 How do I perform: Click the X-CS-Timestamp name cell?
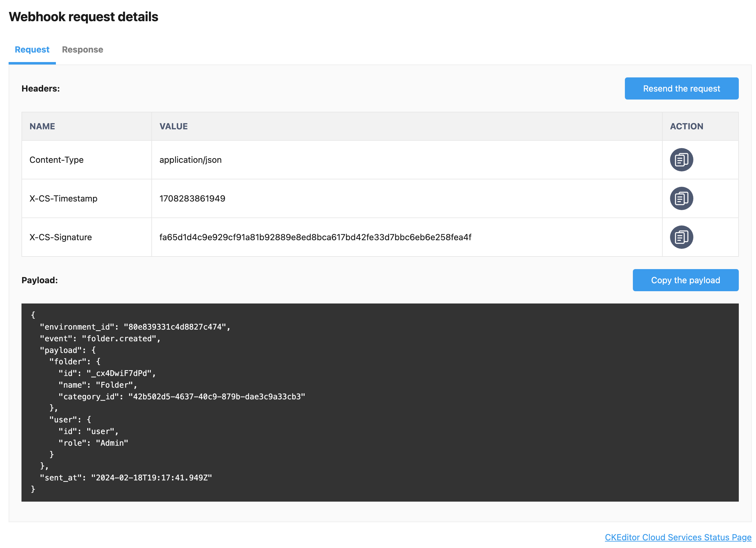87,198
